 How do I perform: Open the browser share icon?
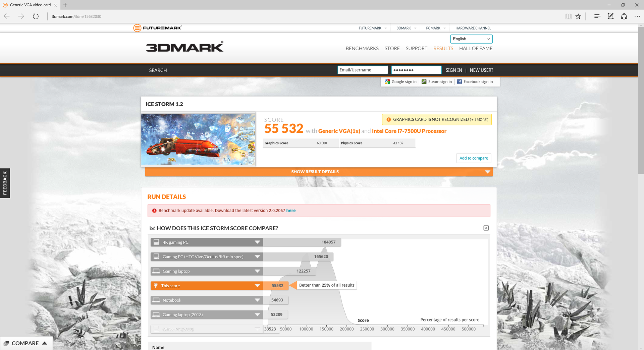pyautogui.click(x=624, y=16)
